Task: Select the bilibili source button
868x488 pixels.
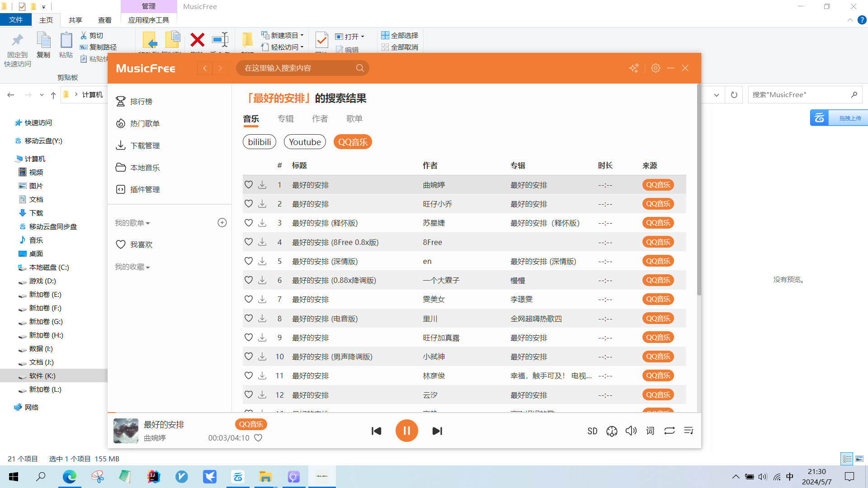Action: pos(259,142)
